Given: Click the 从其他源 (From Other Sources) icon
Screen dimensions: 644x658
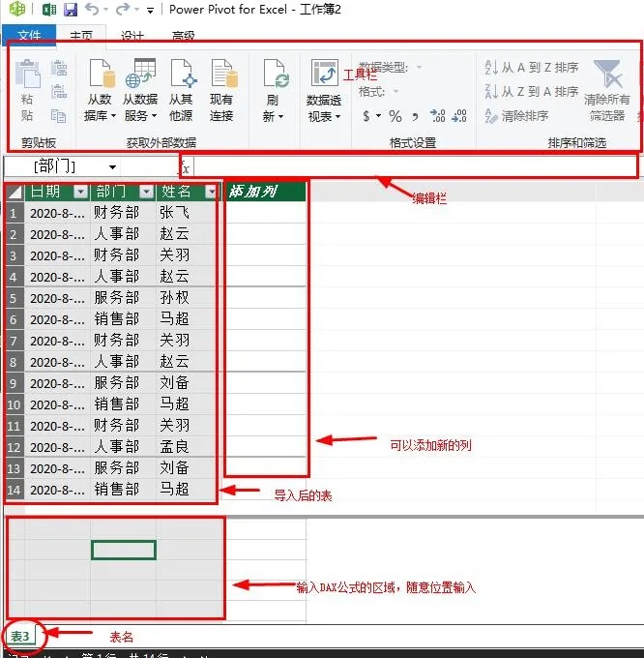Looking at the screenshot, I should 181,75.
